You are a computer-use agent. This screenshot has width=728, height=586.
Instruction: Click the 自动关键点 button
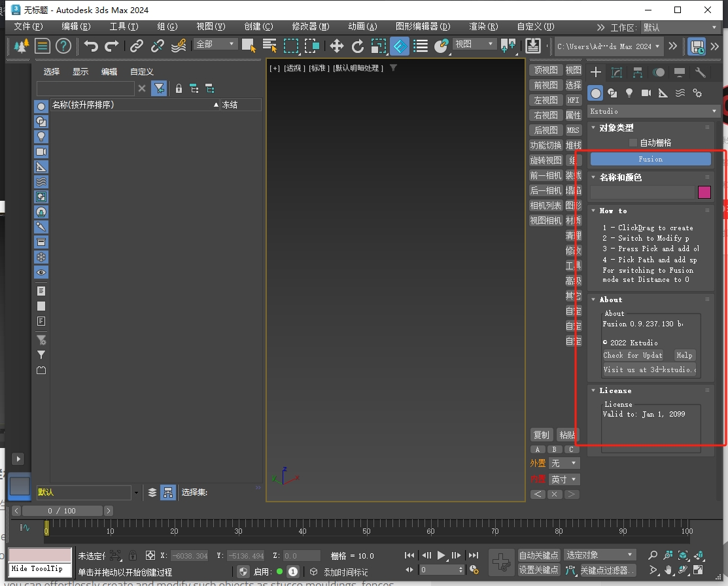click(x=538, y=555)
